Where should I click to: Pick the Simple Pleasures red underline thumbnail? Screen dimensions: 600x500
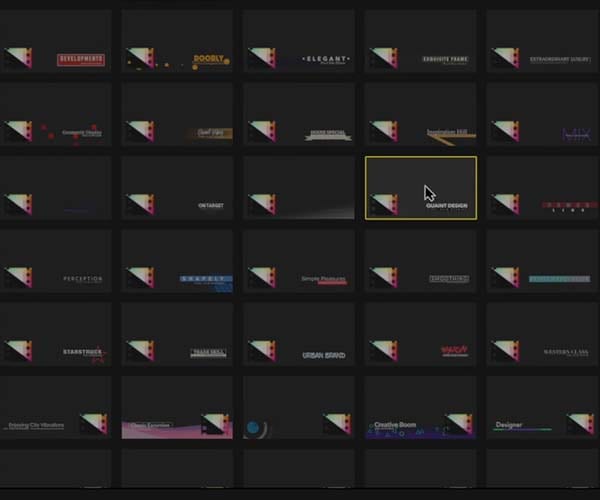(299, 261)
